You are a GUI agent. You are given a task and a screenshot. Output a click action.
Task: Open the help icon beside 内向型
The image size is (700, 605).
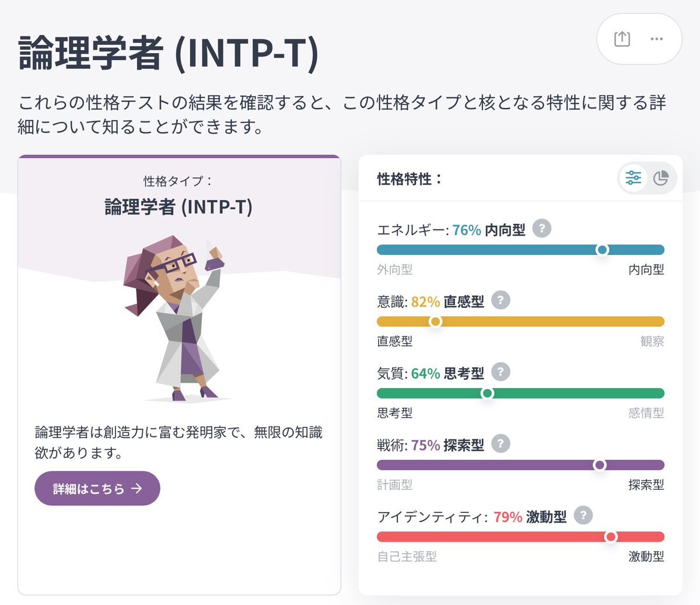tap(542, 228)
